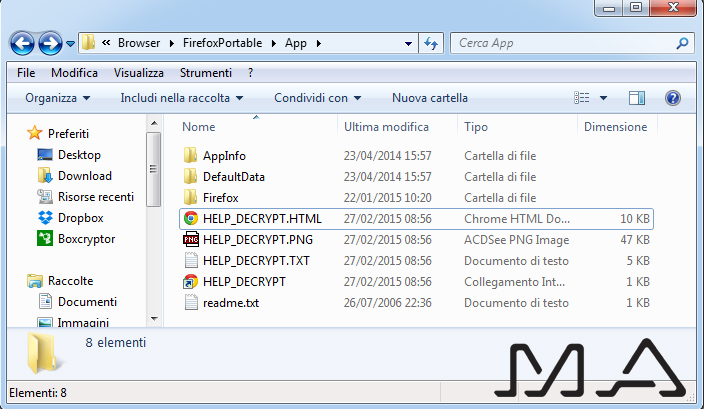Click the magnifier search icon

coord(682,43)
